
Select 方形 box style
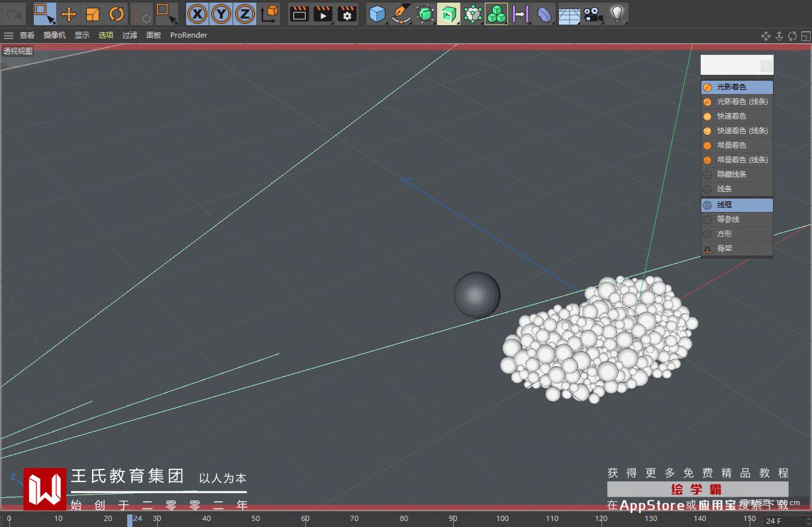737,234
